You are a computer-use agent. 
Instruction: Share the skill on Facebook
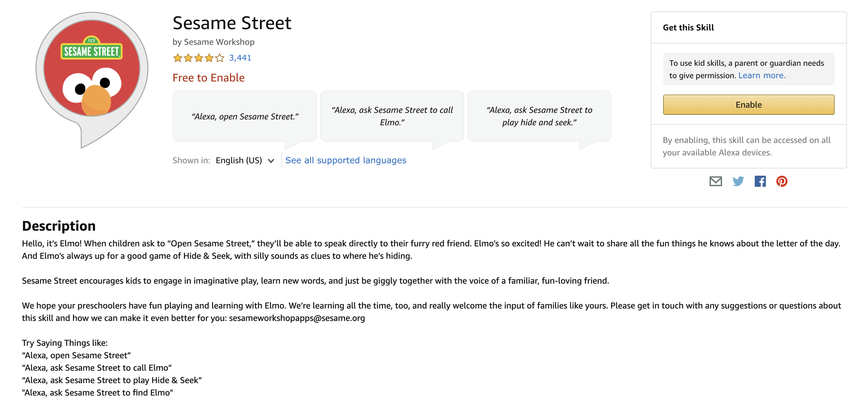tap(760, 181)
